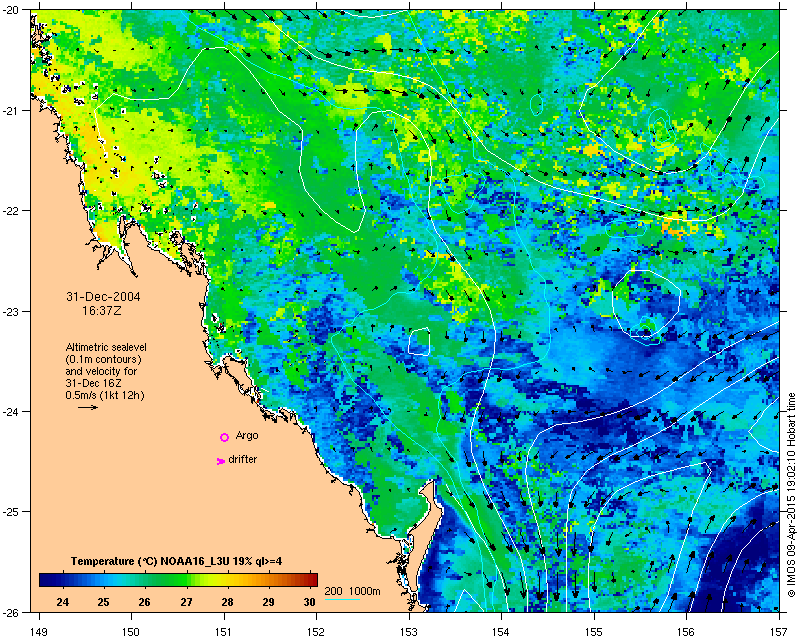Click the '(0.1m contours)' caption line

click(104, 359)
